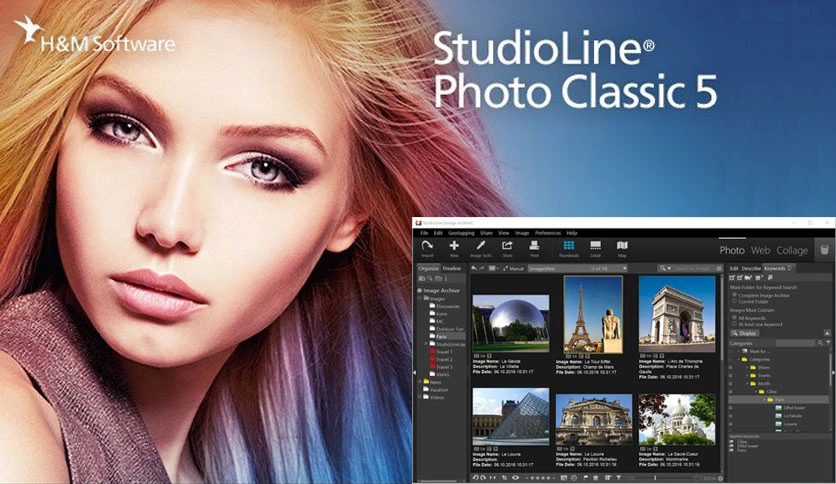Switch to the Web mode tab
Image resolution: width=836 pixels, height=484 pixels.
click(760, 250)
